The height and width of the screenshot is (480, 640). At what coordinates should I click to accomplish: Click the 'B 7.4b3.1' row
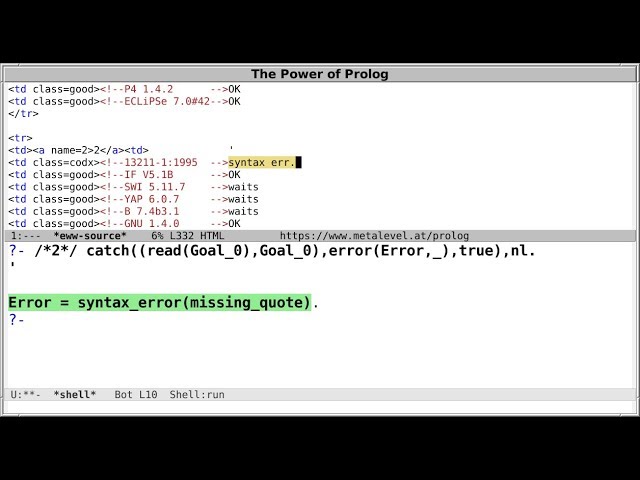click(133, 211)
